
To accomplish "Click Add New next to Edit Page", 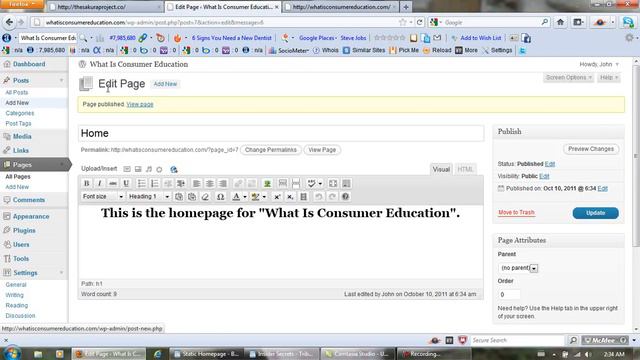I will click(165, 84).
